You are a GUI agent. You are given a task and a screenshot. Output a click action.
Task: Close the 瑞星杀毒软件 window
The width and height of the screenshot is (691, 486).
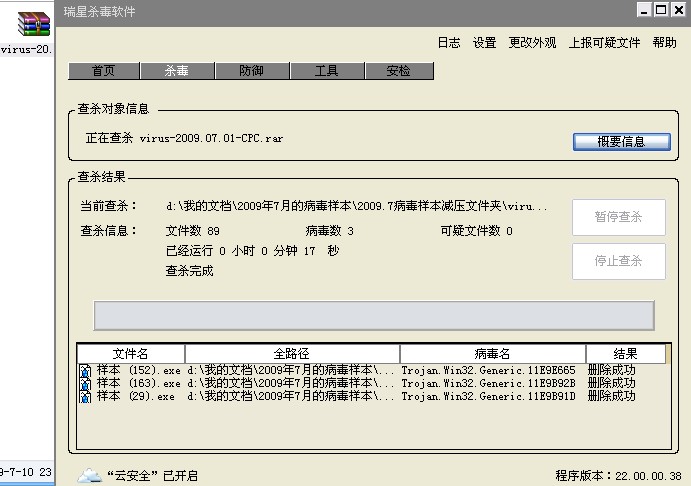(679, 10)
